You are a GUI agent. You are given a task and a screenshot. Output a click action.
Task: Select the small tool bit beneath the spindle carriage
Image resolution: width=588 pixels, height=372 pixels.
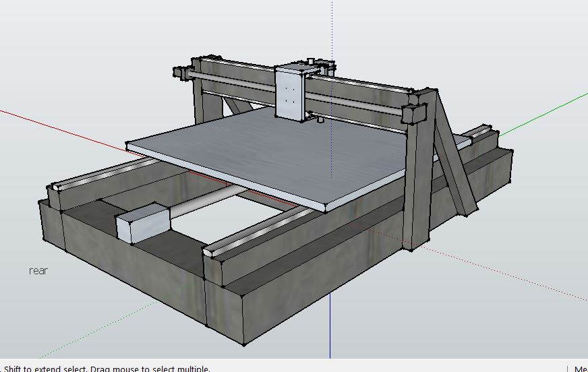pos(320,122)
